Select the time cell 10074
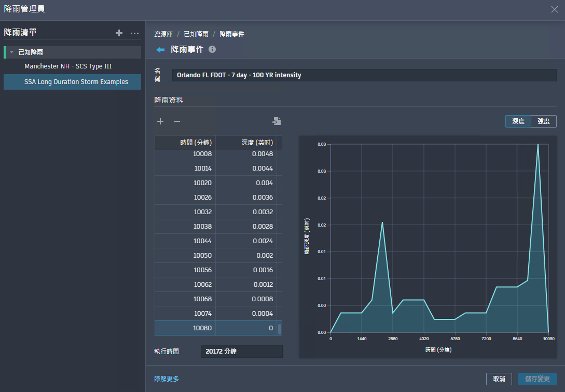The height and width of the screenshot is (392, 565). pos(185,314)
